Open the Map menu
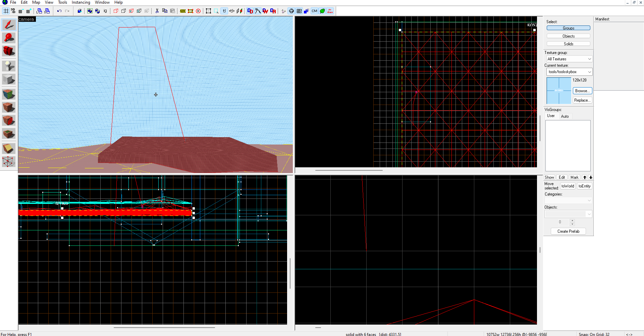Screen dimensions: 644x336 point(36,2)
